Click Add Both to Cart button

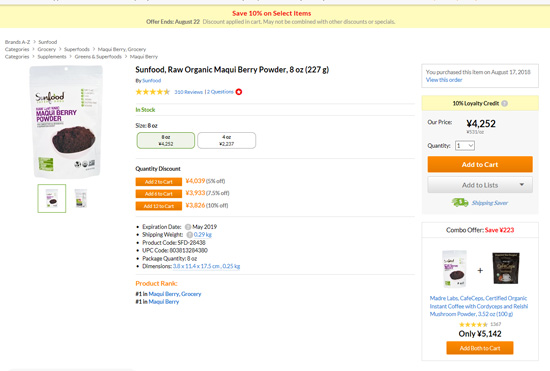pyautogui.click(x=480, y=348)
